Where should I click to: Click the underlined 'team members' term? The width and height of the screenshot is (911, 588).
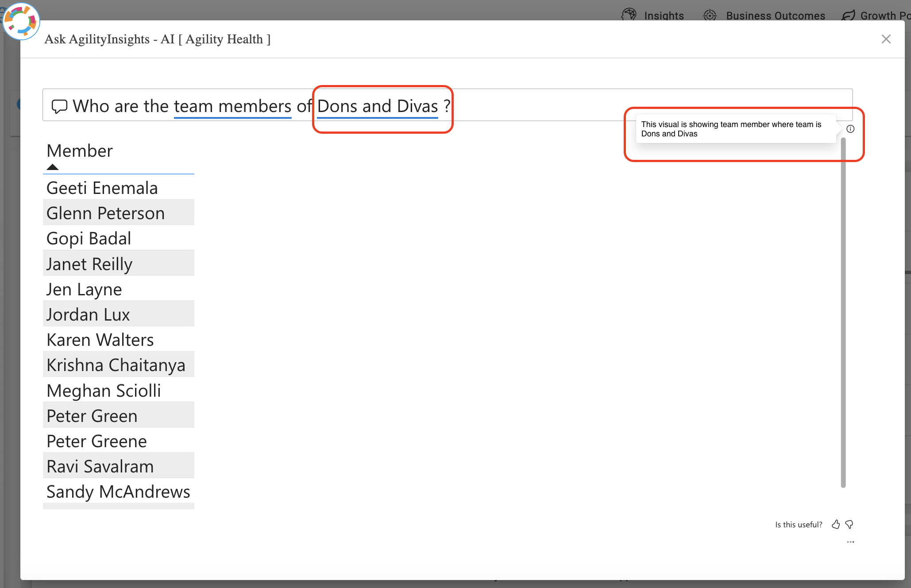pos(232,106)
